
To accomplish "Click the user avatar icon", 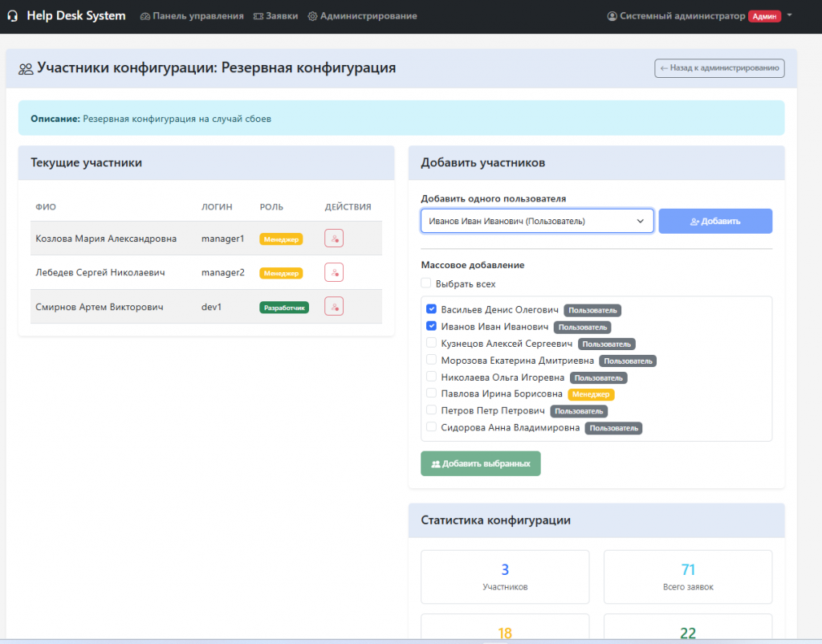I will pos(612,16).
